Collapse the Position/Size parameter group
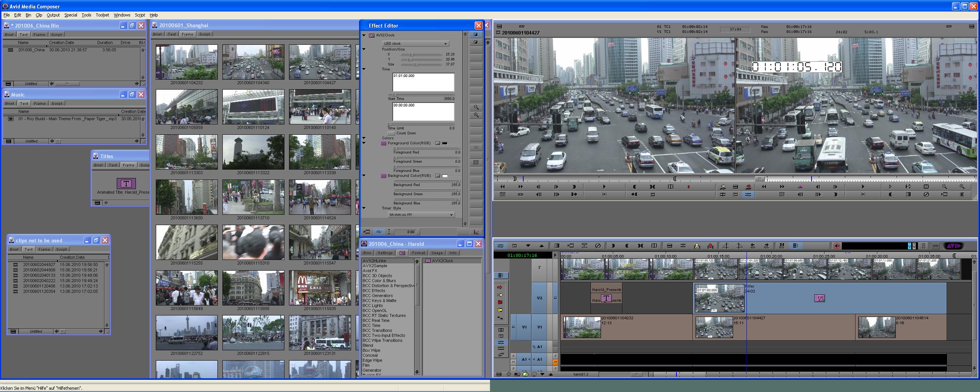The height and width of the screenshot is (392, 980). coord(364,49)
